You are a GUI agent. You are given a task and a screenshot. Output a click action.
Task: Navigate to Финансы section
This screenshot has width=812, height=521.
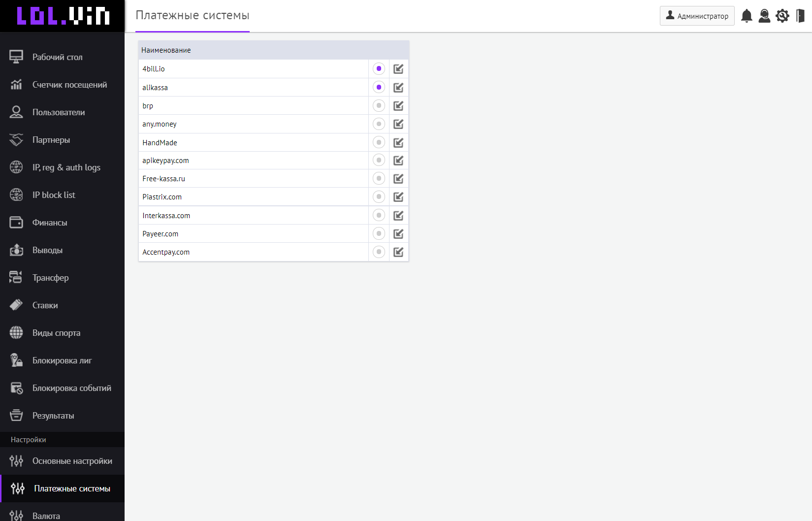(49, 223)
